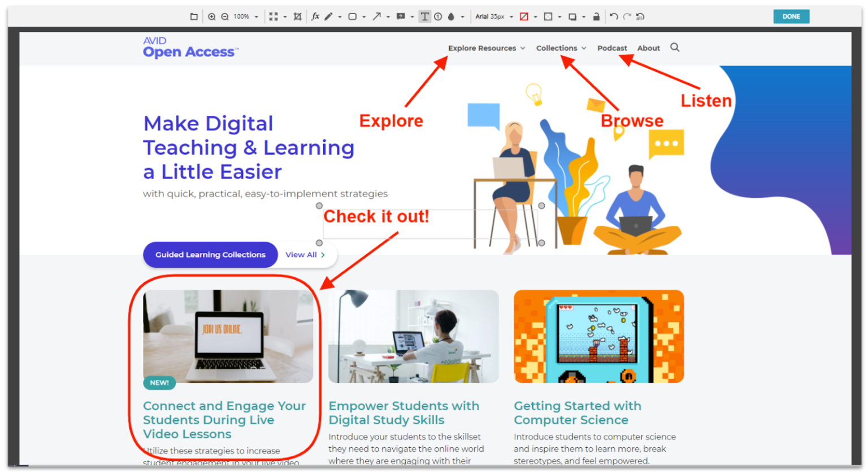
Task: Open the folder icon in the editor toolbar
Action: (194, 17)
